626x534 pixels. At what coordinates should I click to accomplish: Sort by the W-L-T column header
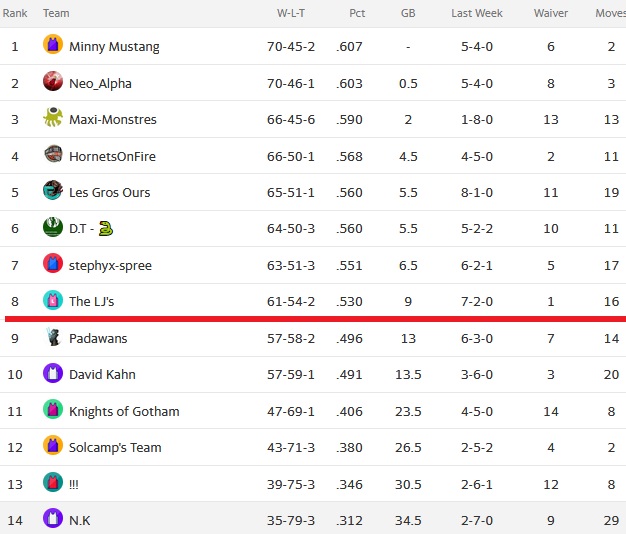tap(291, 13)
